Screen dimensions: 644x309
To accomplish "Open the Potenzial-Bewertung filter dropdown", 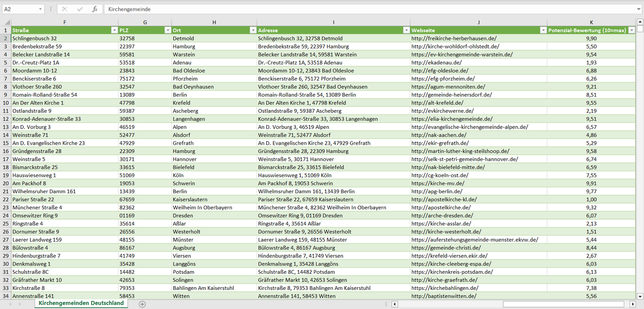I will point(632,30).
